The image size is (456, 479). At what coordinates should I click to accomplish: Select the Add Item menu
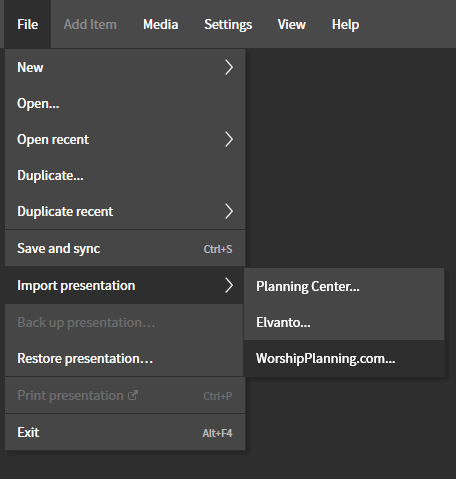point(90,24)
